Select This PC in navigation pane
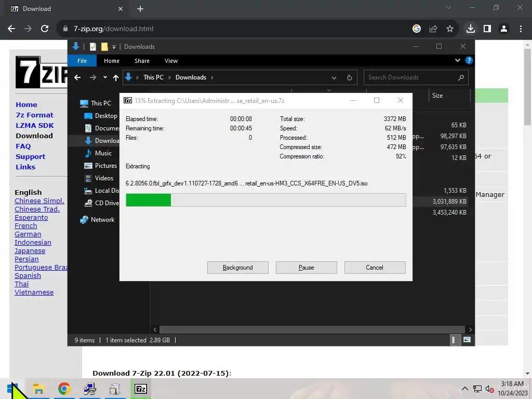Image resolution: width=532 pixels, height=399 pixels. [96, 103]
